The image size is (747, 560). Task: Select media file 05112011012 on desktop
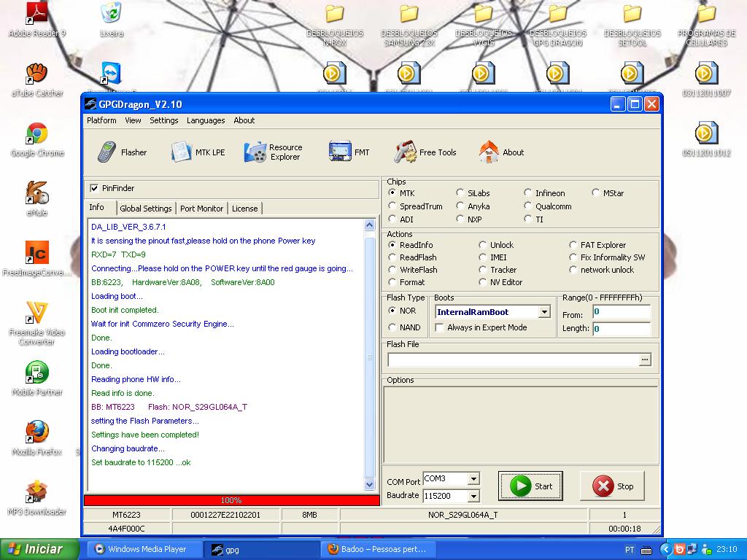click(706, 140)
